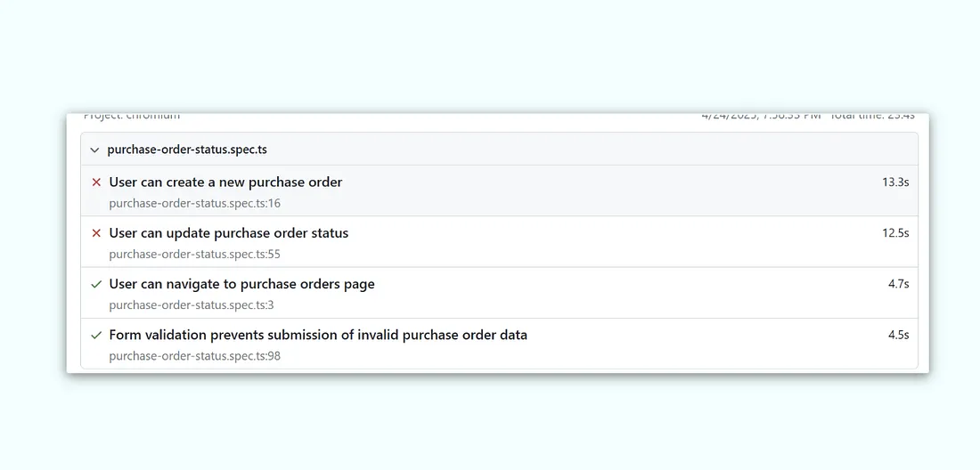Screen dimensions: 980x470
Task: Click the green checkmark for navigate test
Action: pos(96,284)
